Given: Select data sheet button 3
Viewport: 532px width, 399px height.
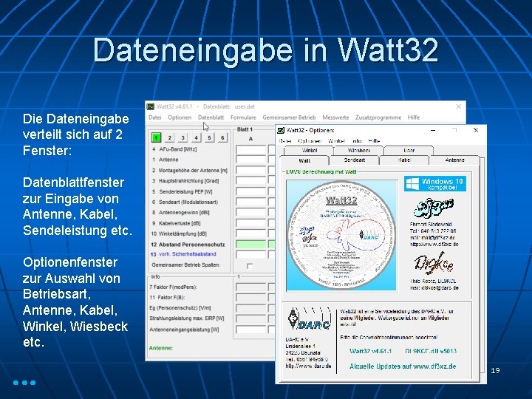Looking at the screenshot, I should coord(183,137).
